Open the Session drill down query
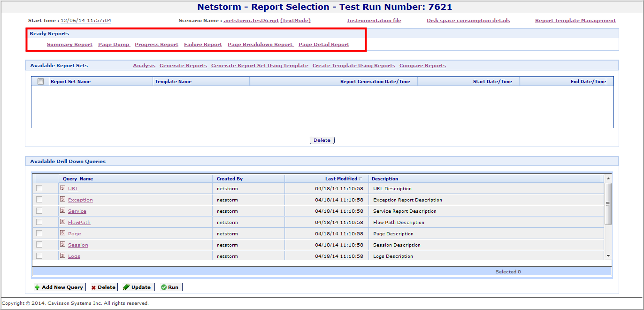The image size is (644, 310). coord(78,245)
